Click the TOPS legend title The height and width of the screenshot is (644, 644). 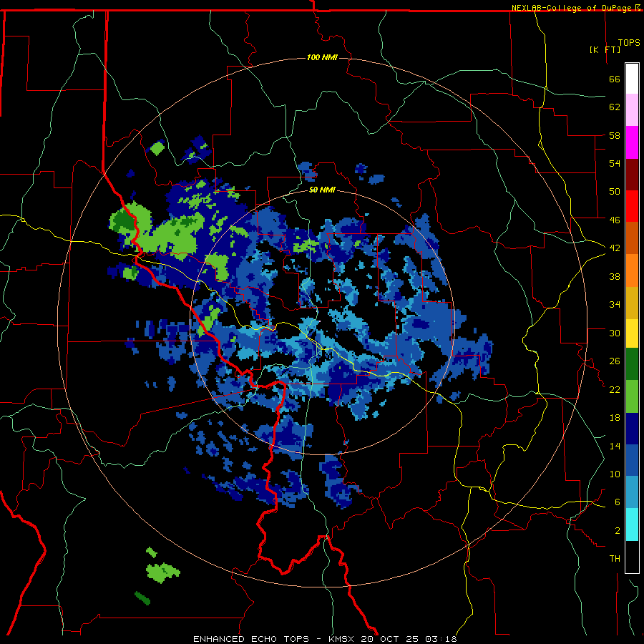629,42
